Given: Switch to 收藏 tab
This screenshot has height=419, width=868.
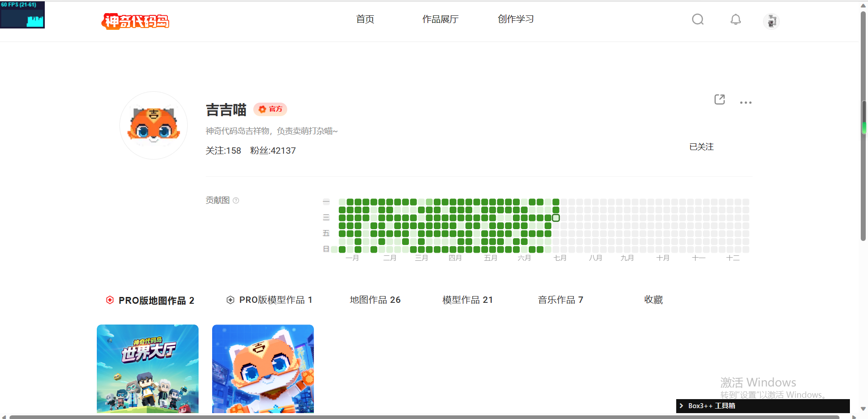Looking at the screenshot, I should [654, 300].
